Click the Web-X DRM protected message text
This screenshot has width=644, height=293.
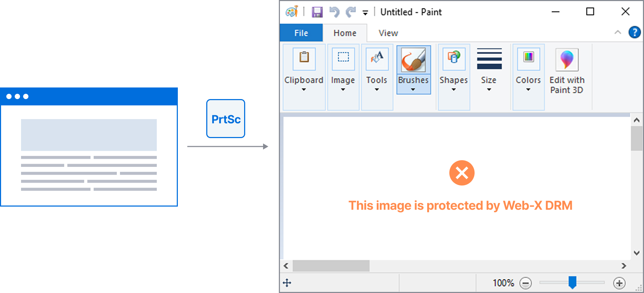coord(461,206)
